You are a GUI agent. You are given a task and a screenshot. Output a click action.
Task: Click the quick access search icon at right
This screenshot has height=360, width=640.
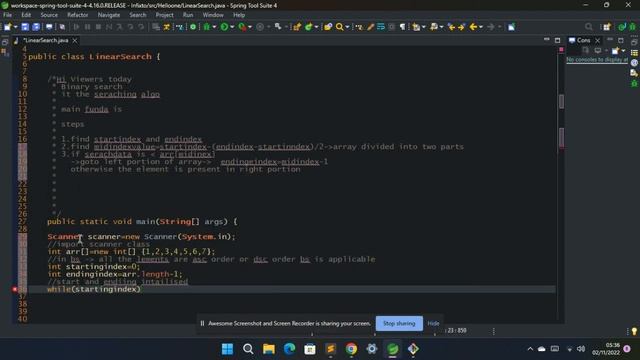pyautogui.click(x=589, y=27)
